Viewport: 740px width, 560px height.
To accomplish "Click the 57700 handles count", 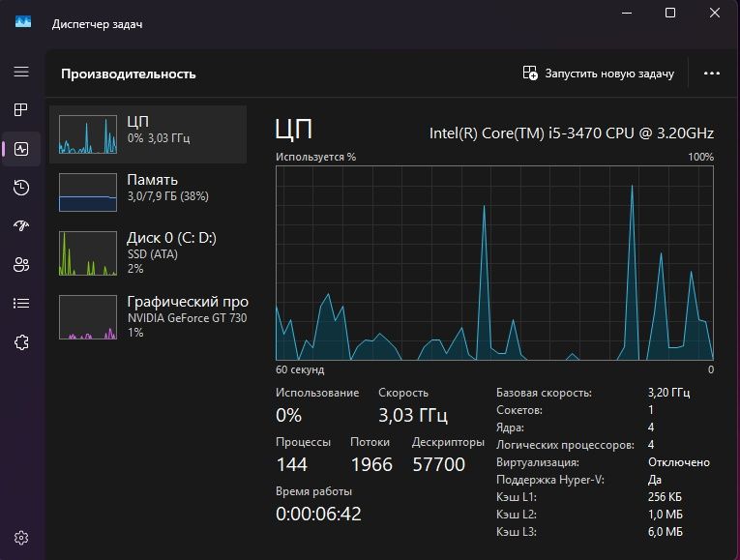I will (439, 464).
